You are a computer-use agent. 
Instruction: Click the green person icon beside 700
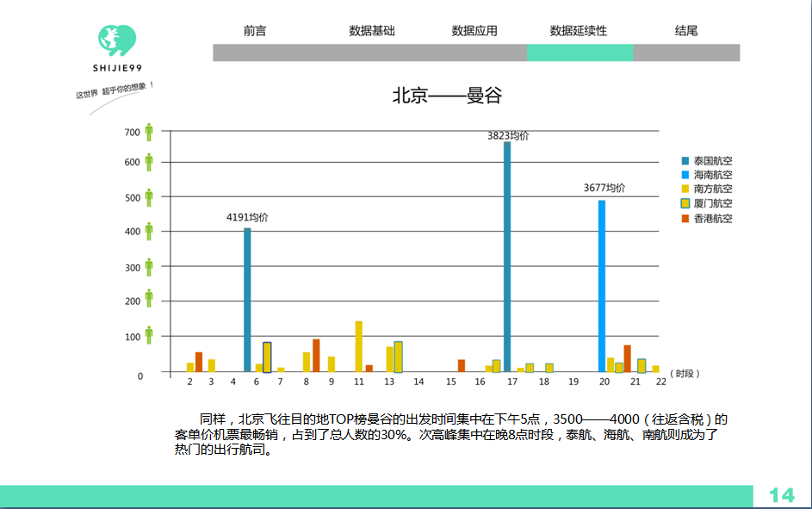coord(149,132)
